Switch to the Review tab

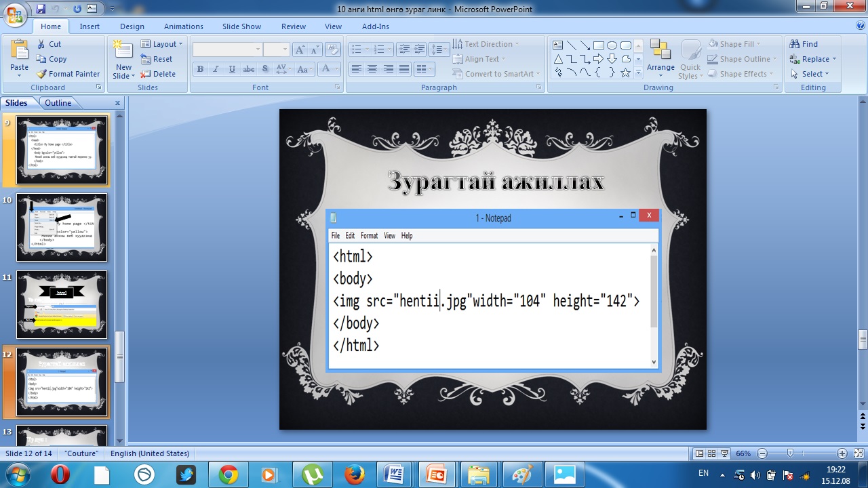tap(294, 26)
